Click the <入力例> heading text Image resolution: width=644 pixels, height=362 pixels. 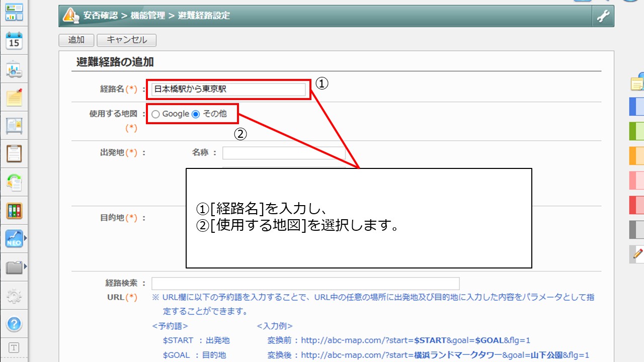tap(275, 326)
